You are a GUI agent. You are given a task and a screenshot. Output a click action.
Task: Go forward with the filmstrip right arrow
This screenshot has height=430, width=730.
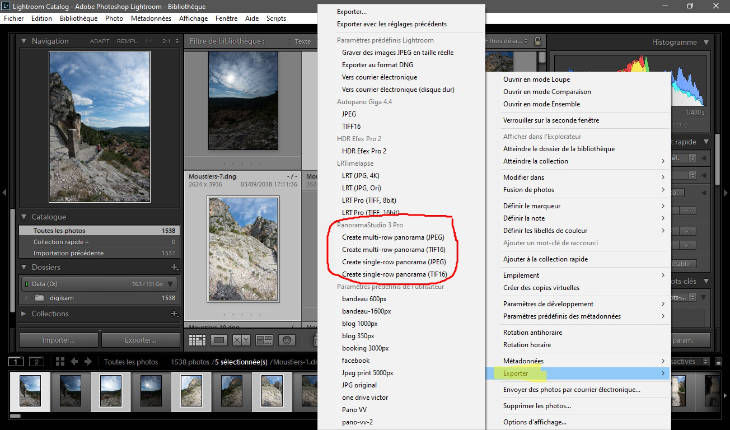pyautogui.click(x=88, y=362)
